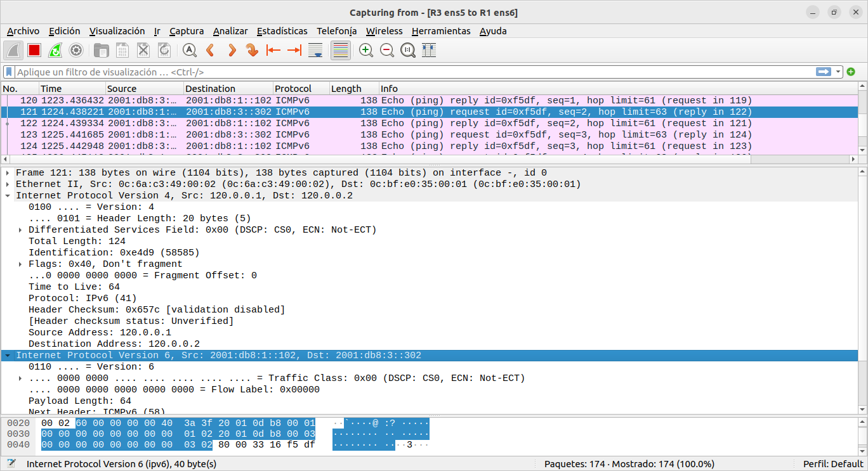Open a capture file icon
Screen dimensions: 868x471
pos(101,50)
